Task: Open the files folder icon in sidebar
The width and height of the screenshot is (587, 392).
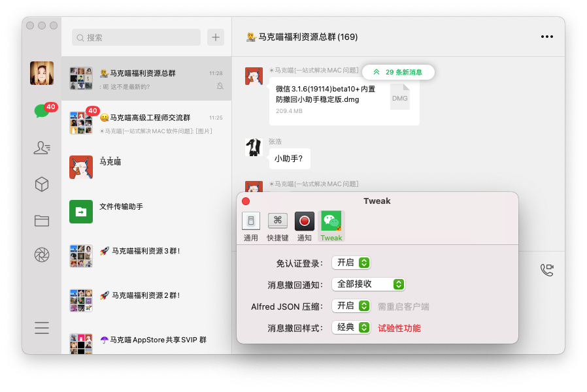Action: (x=42, y=221)
